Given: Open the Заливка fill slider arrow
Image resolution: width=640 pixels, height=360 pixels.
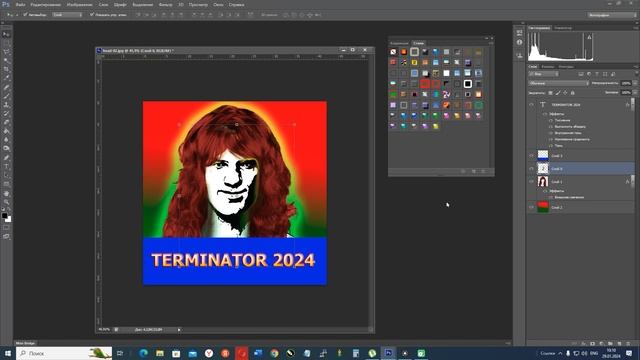Looking at the screenshot, I should click(x=635, y=93).
